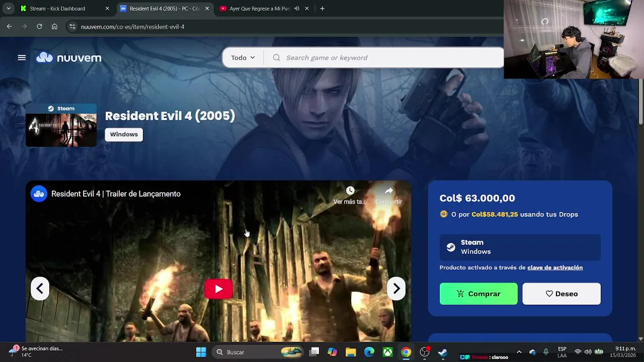
Task: Open the Todo category dropdown
Action: 243,58
